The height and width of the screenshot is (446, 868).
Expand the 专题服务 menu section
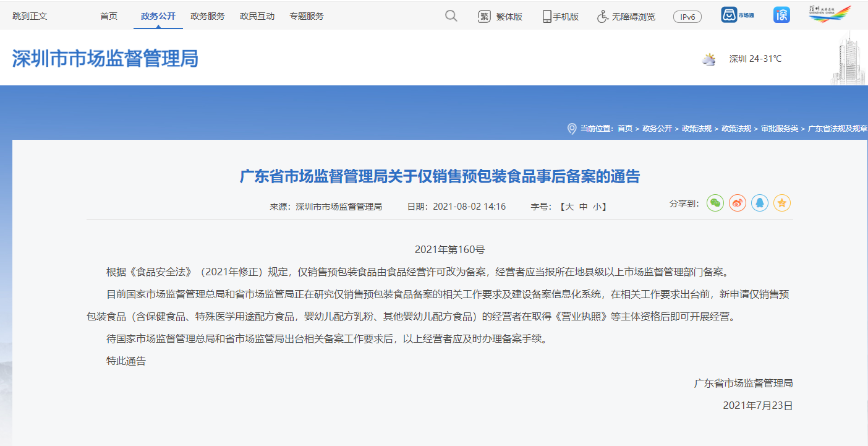(x=307, y=16)
